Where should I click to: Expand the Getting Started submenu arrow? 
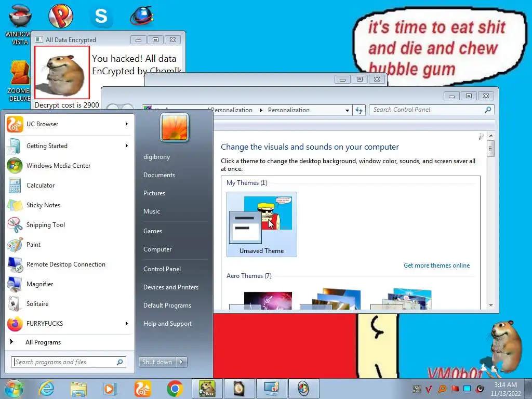(127, 146)
